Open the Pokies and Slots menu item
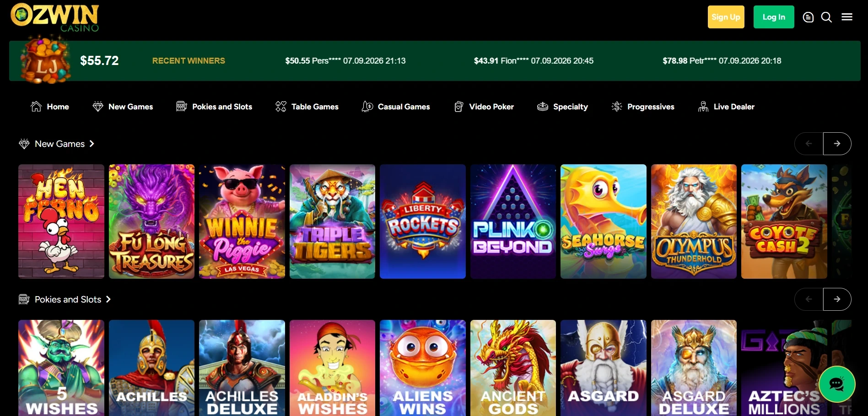The width and height of the screenshot is (868, 416). click(x=214, y=107)
